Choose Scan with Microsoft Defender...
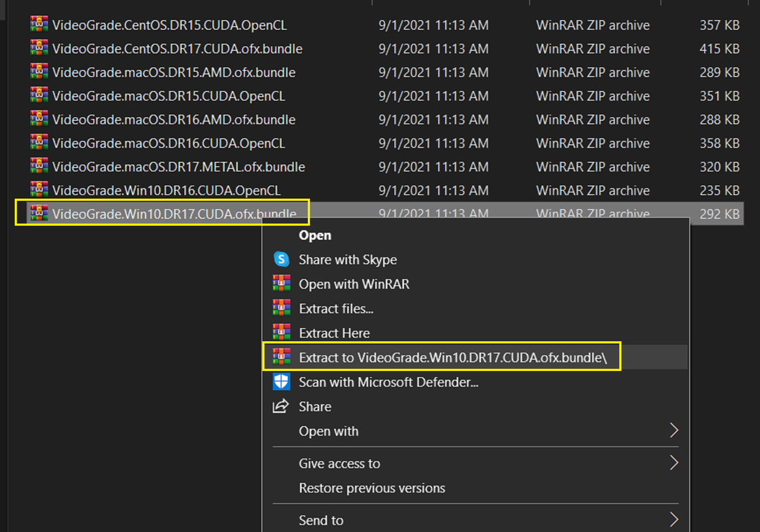760x532 pixels. pos(388,382)
